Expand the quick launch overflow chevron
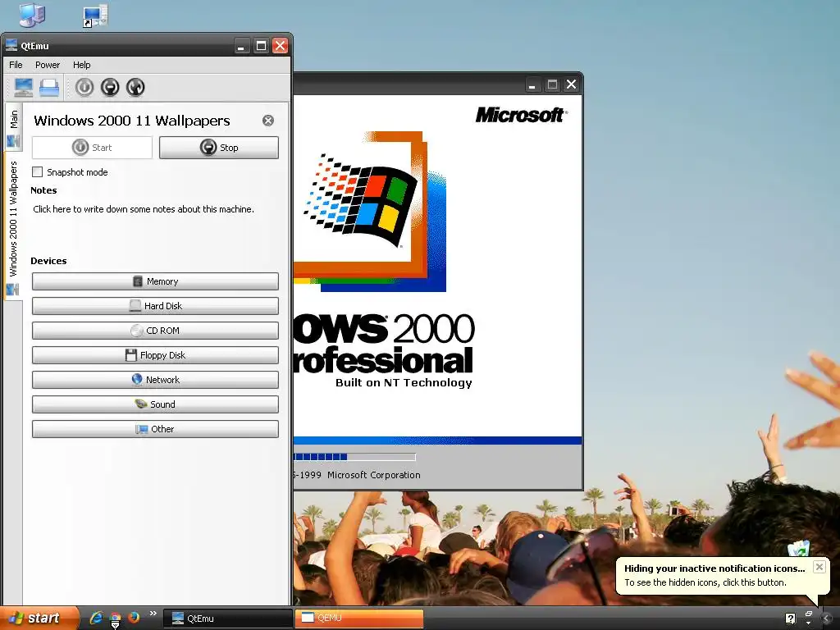 click(x=153, y=613)
